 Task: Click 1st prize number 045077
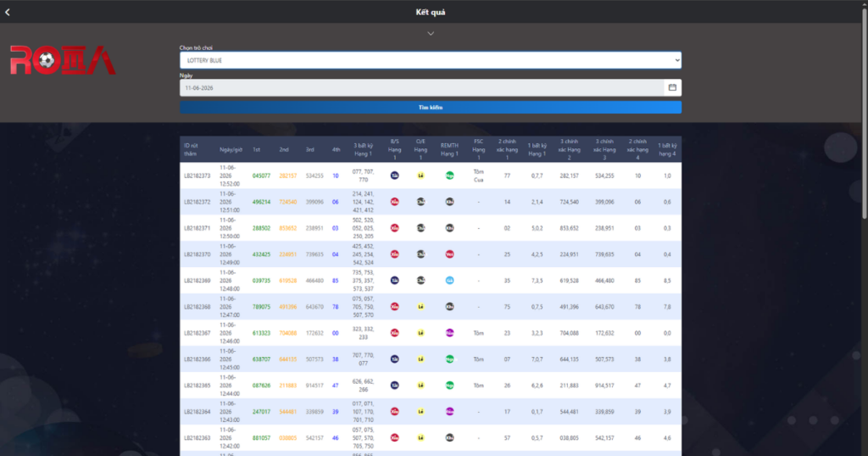point(261,175)
